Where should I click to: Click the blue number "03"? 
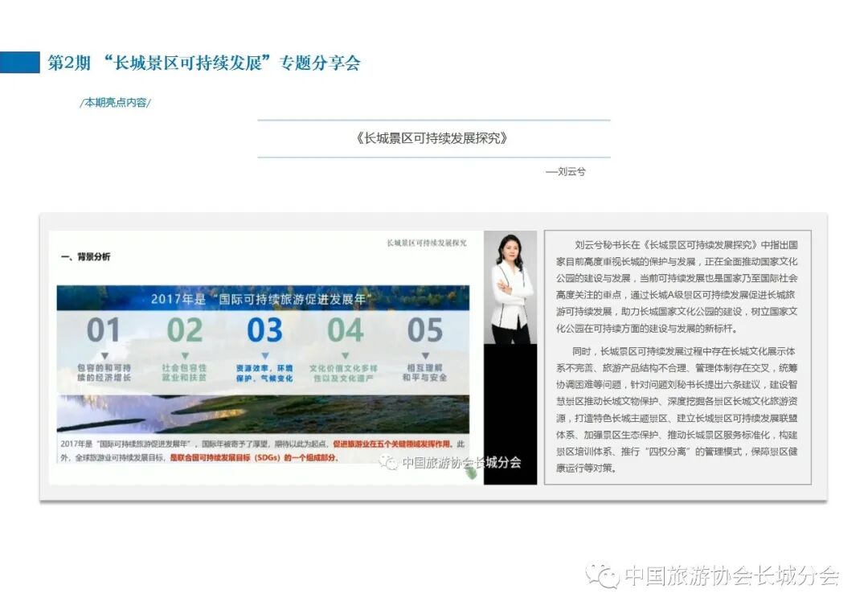pyautogui.click(x=264, y=330)
